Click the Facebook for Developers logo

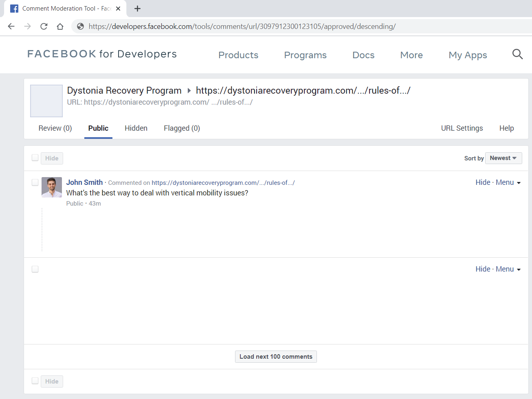click(102, 54)
